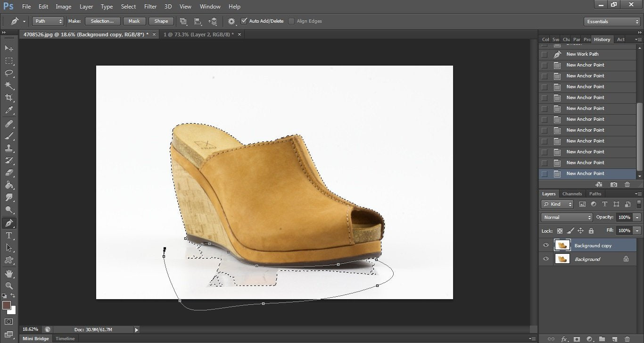Open the Normal blend mode dropdown

tap(567, 218)
